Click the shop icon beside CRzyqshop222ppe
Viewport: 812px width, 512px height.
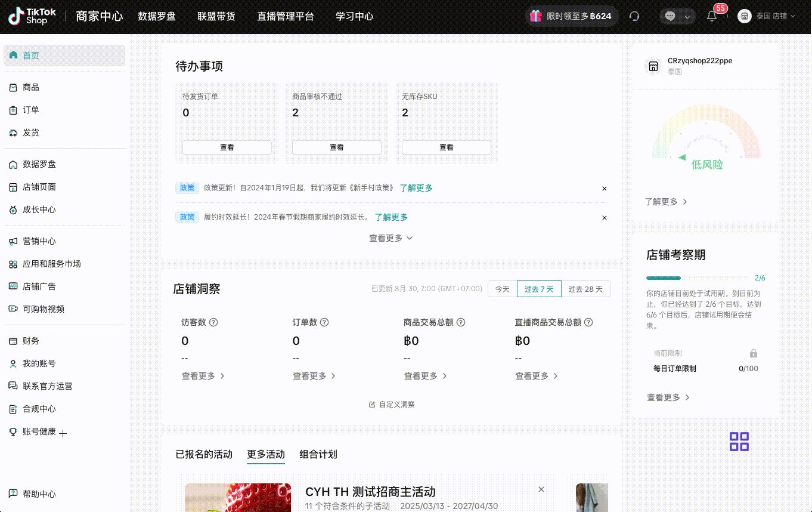(x=653, y=66)
